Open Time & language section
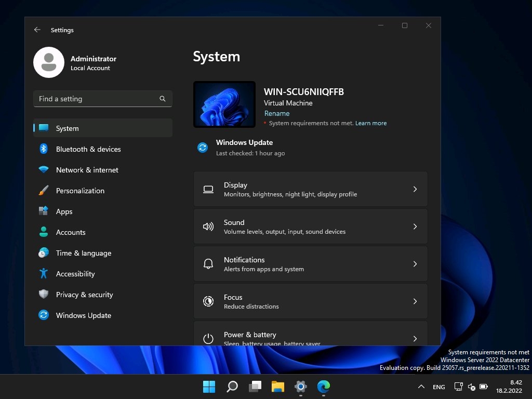532x399 pixels. coord(103,253)
